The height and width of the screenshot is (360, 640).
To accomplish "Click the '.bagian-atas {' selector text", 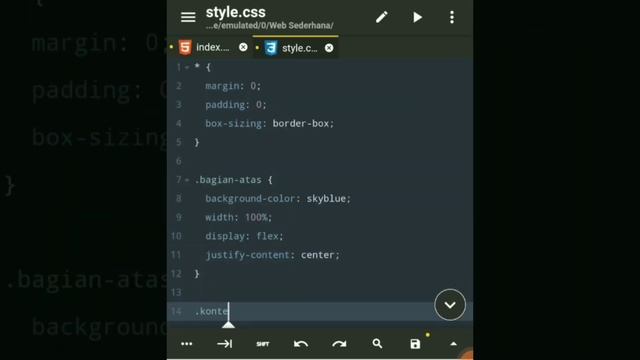I will click(x=233, y=180).
